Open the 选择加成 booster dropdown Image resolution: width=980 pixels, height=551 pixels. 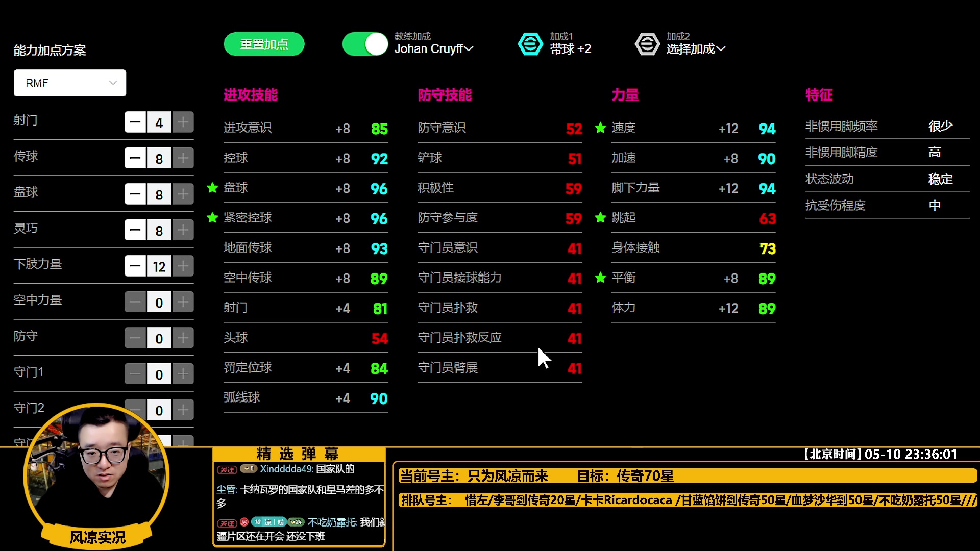(695, 49)
